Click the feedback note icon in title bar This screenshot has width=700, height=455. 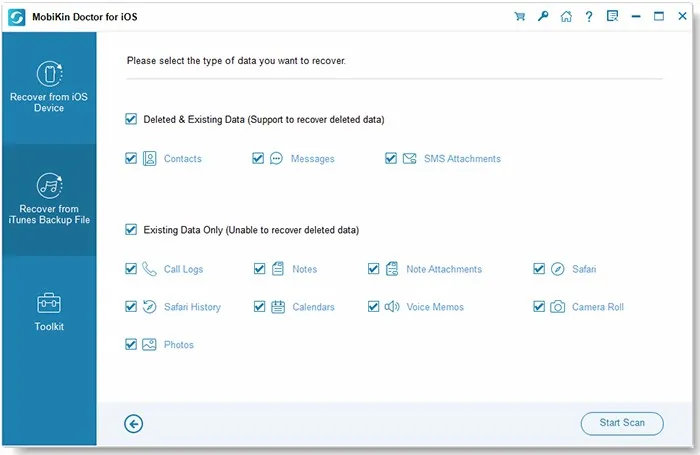point(611,16)
